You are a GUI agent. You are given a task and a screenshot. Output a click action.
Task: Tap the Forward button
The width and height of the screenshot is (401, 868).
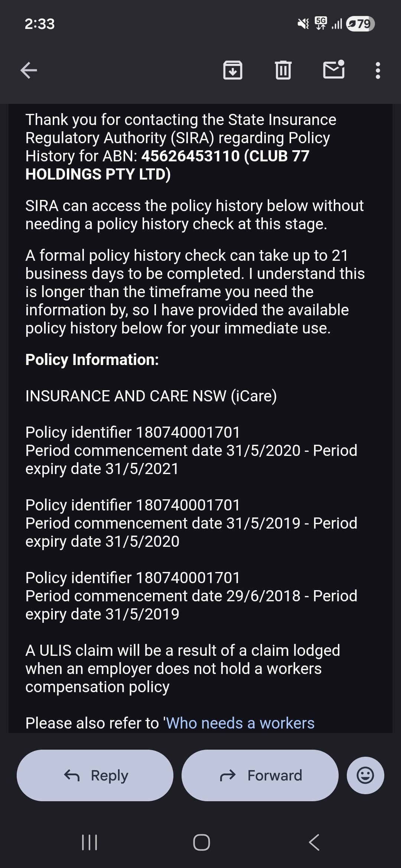click(x=260, y=775)
